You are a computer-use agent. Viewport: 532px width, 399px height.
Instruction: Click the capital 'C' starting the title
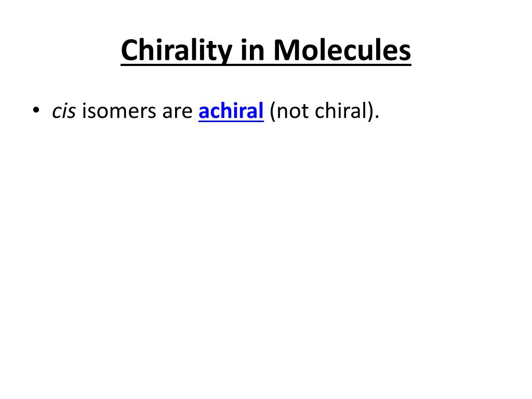[x=129, y=50]
